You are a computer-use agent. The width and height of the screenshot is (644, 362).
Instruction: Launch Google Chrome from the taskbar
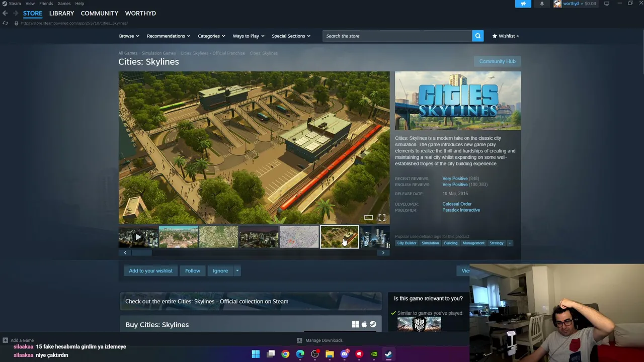tap(285, 354)
